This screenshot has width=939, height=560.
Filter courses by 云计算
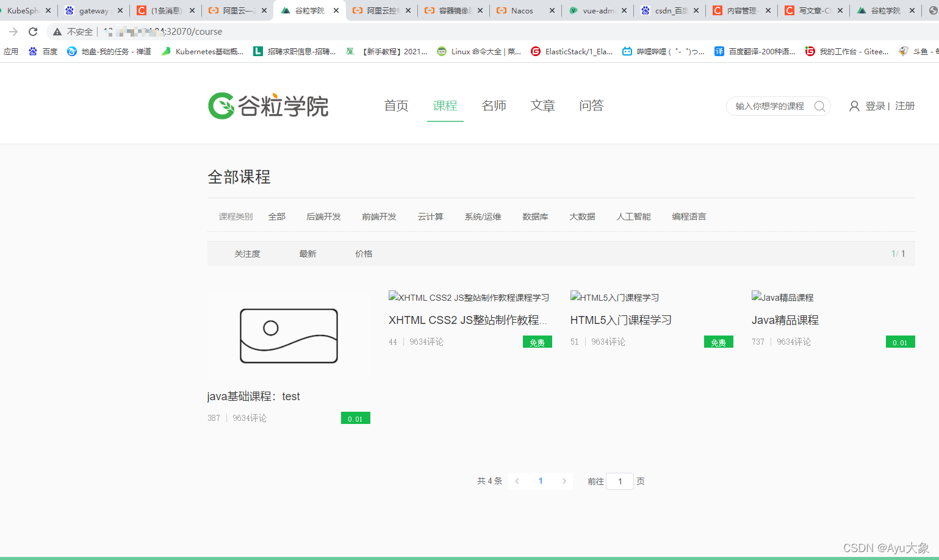click(430, 217)
